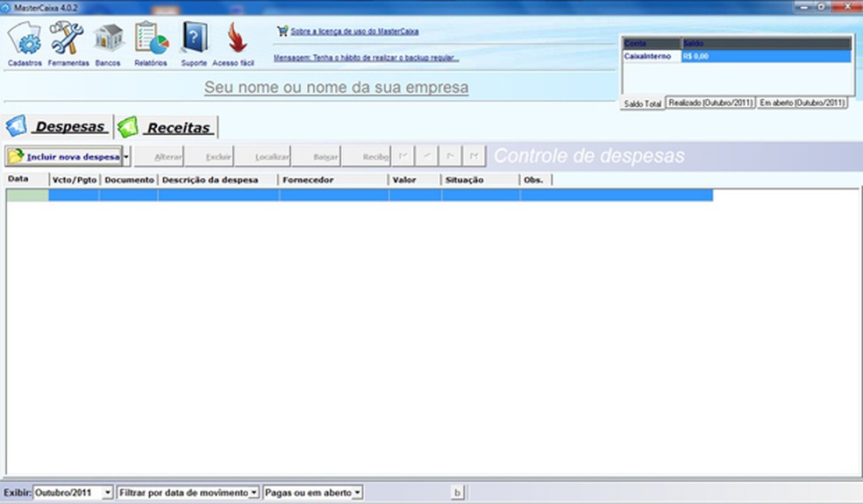
Task: Click the Receitas green tag icon
Action: click(x=127, y=127)
